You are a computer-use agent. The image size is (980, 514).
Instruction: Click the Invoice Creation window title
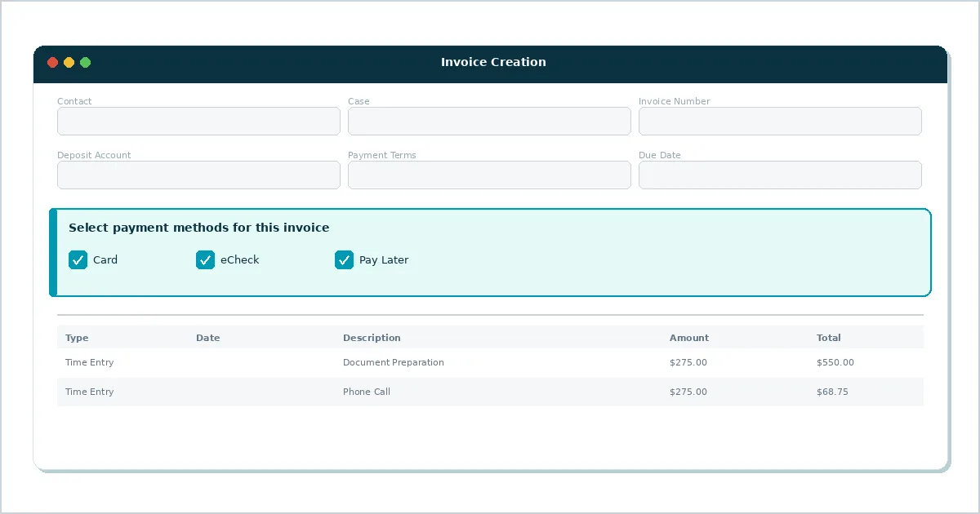point(493,62)
